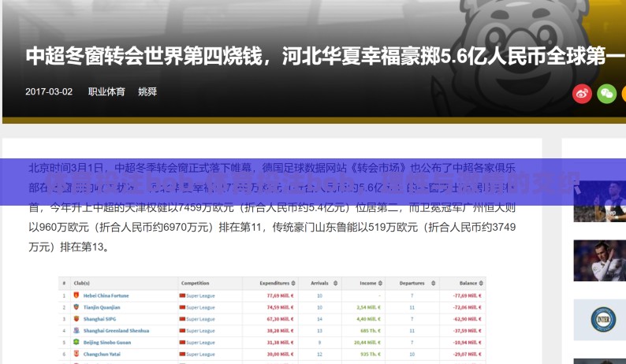Screen dimensions: 626x364
Task: Click the Tianjin Quanjian club crest
Action: click(x=76, y=307)
